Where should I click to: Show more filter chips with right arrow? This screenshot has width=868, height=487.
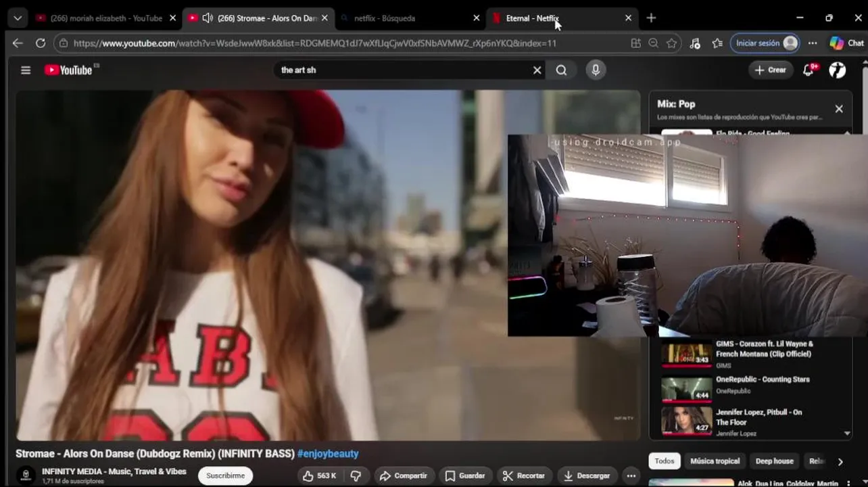coord(840,461)
